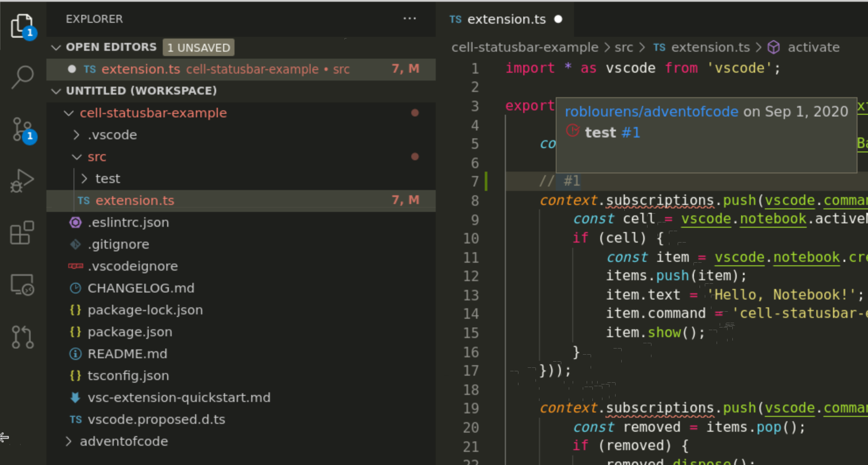Open the test #1 commit link
868x465 pixels.
(612, 132)
